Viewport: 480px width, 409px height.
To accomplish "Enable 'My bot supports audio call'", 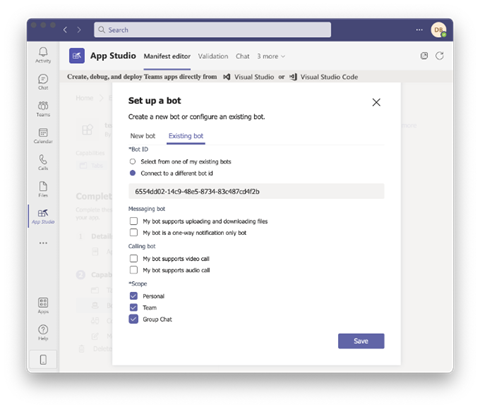I will point(134,270).
